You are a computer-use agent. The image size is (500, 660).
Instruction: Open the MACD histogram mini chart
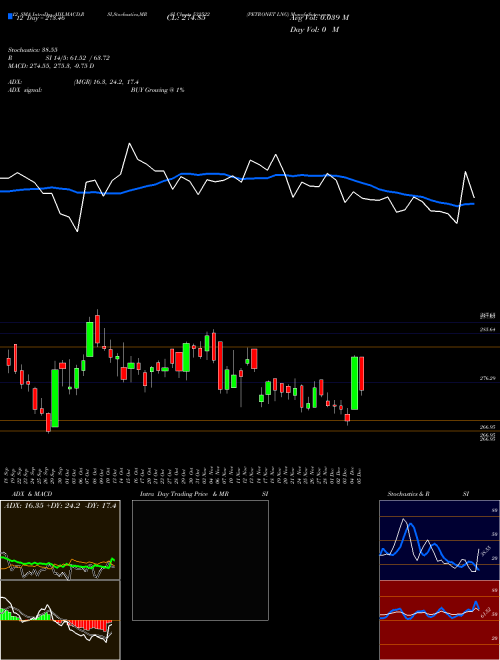click(x=60, y=620)
